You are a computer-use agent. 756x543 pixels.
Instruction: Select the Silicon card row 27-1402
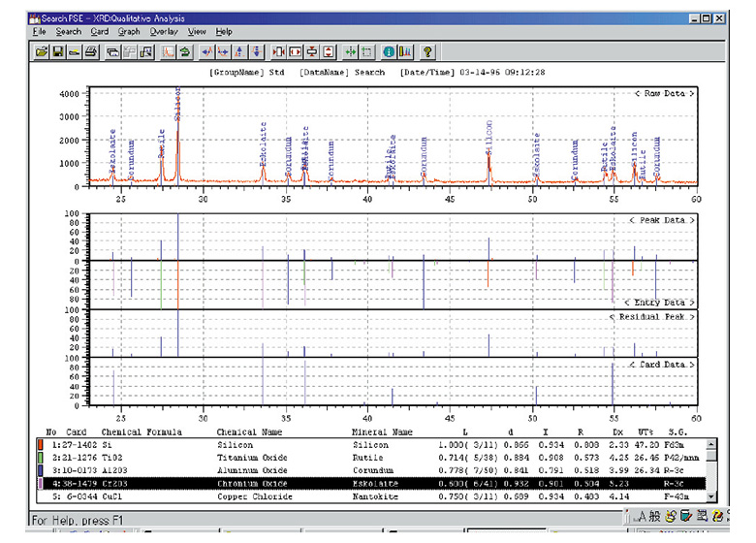(x=371, y=445)
